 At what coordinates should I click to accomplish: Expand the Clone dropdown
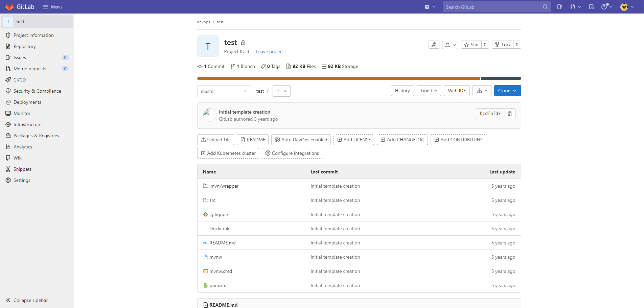507,91
